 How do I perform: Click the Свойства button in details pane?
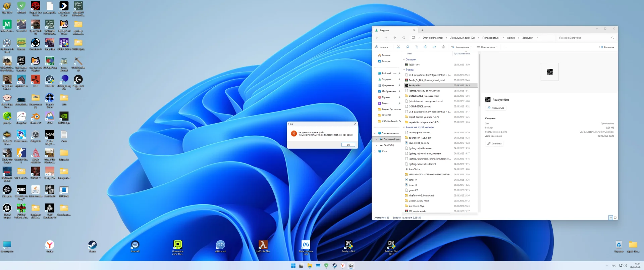pyautogui.click(x=494, y=143)
